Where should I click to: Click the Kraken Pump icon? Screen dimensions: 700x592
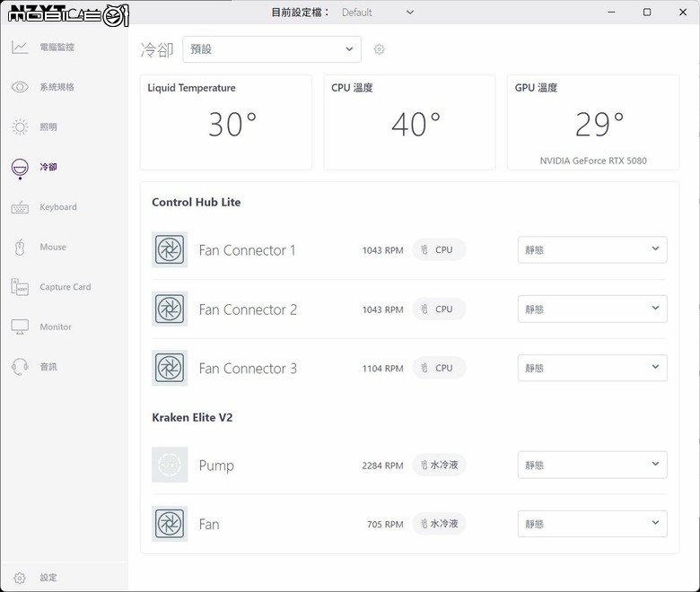170,465
